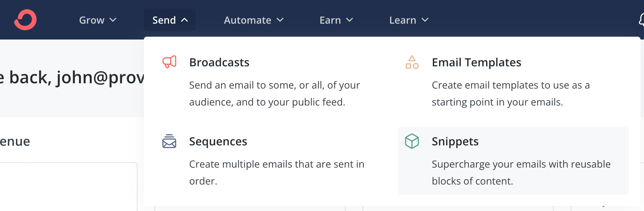The image size is (644, 211).
Task: Collapse the Send menu chevron
Action: [184, 20]
